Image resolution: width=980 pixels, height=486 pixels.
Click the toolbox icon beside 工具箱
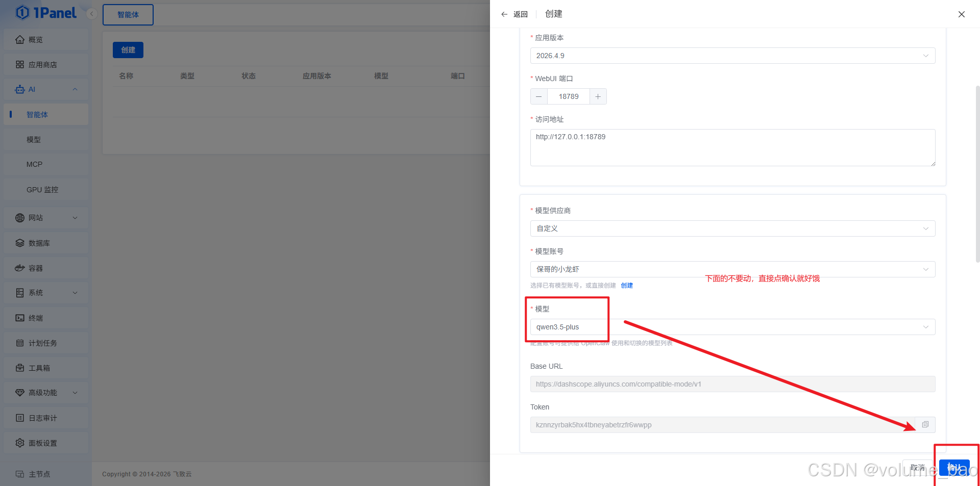coord(20,368)
